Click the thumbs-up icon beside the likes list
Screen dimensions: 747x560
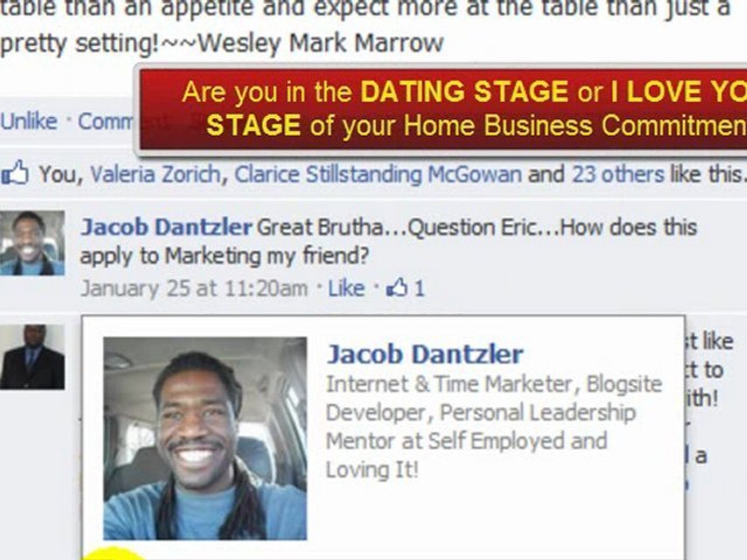tap(15, 174)
